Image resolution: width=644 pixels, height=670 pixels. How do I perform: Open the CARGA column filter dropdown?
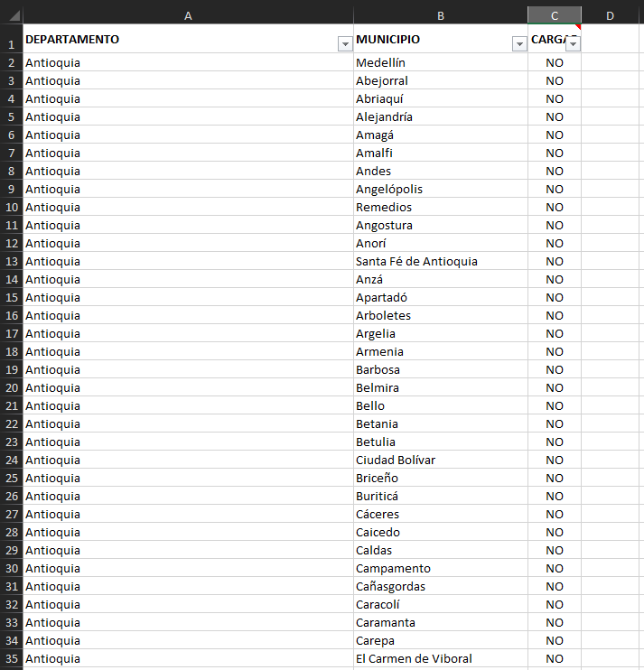point(572,44)
